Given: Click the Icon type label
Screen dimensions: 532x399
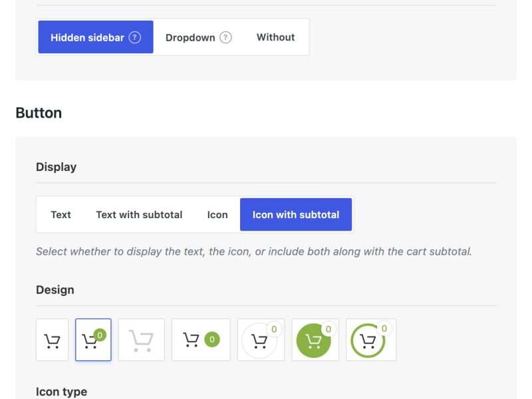Looking at the screenshot, I should click(x=61, y=392).
